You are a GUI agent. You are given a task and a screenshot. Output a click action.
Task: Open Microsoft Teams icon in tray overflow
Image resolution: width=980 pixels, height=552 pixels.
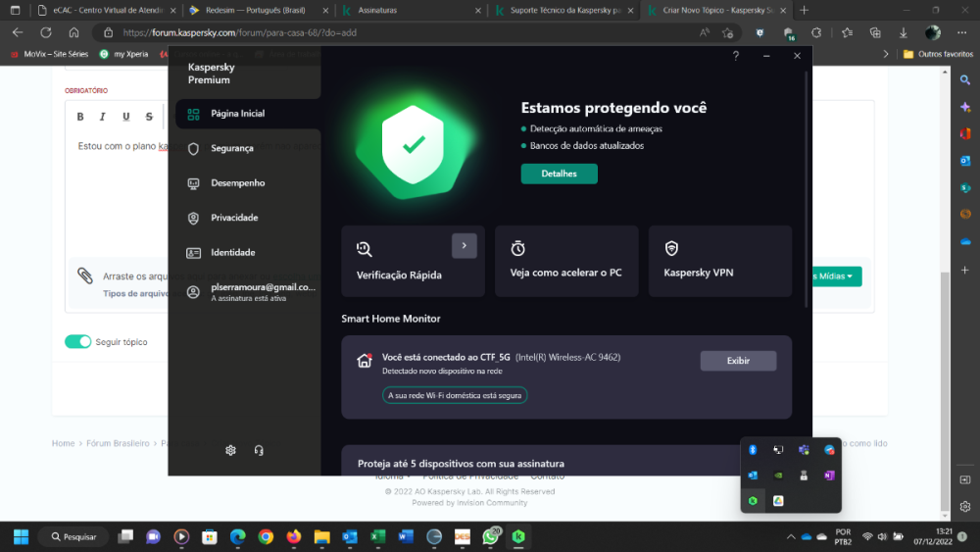tap(804, 449)
